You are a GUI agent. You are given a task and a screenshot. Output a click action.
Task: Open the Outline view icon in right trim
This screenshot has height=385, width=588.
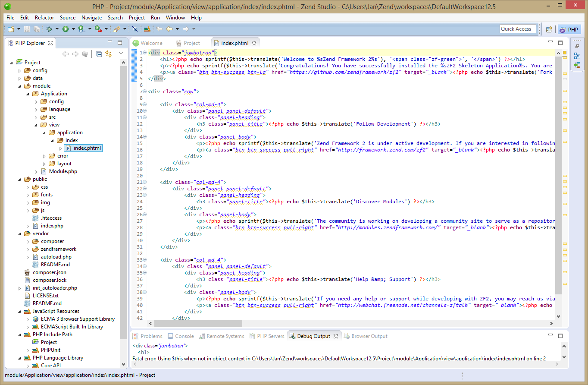point(577,56)
